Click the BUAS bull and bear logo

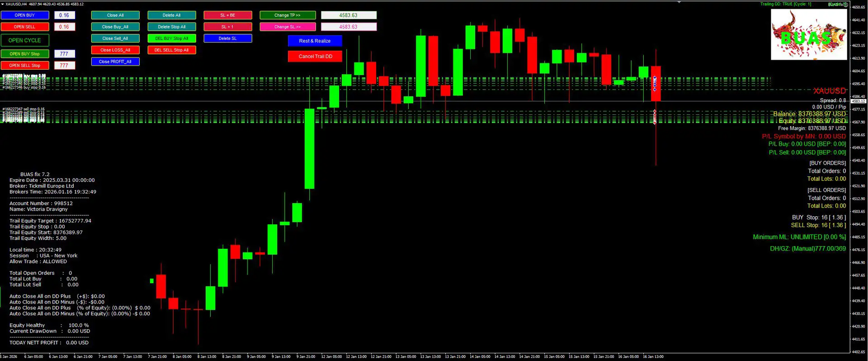click(x=808, y=35)
